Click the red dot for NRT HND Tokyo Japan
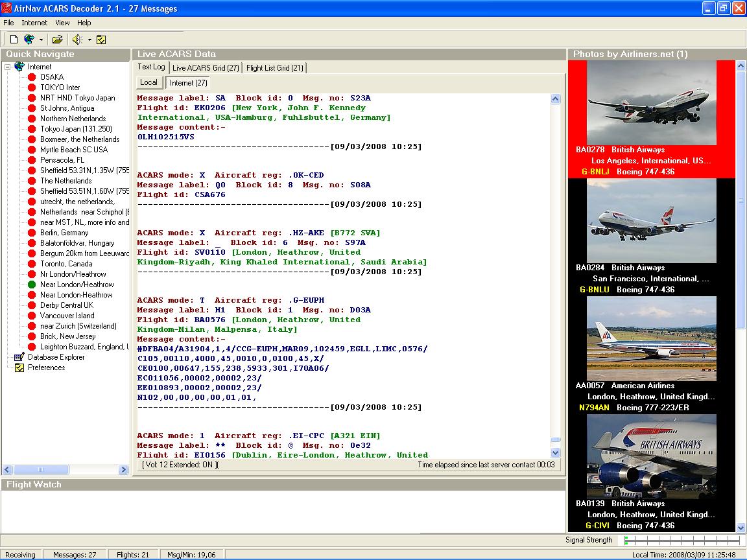This screenshot has height=560, width=747. (x=32, y=98)
